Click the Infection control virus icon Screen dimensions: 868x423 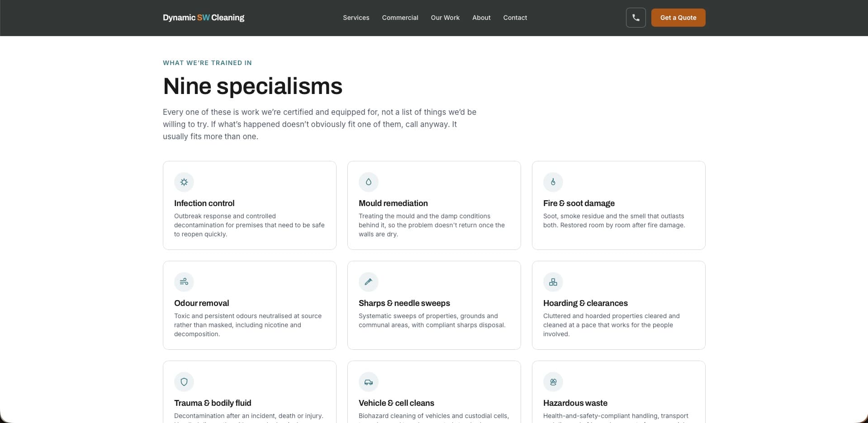[x=184, y=182]
